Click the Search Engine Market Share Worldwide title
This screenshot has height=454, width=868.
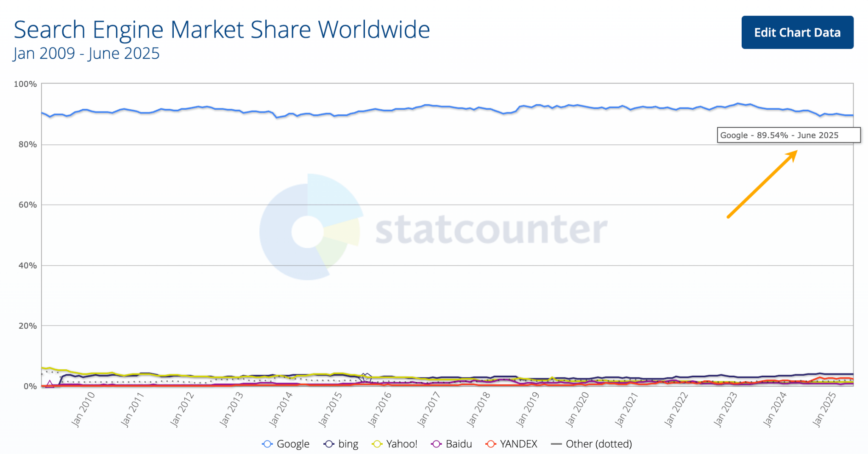221,29
